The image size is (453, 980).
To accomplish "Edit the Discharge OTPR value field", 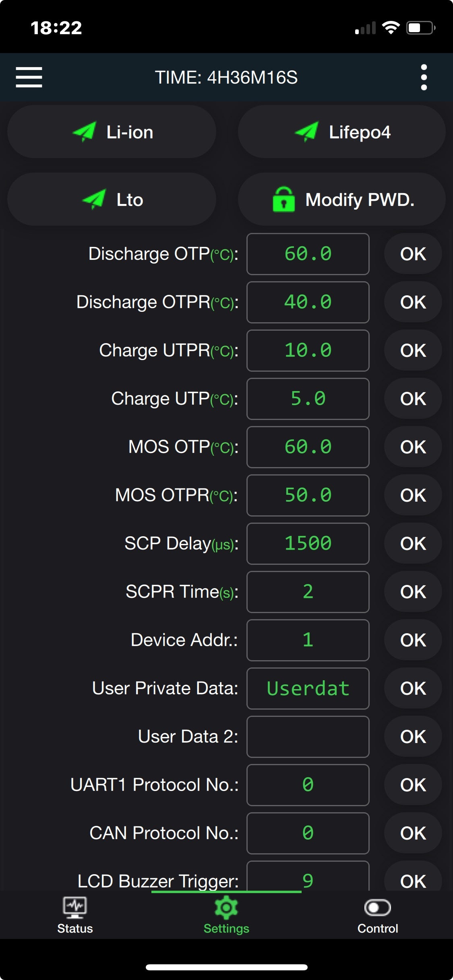I will point(308,302).
